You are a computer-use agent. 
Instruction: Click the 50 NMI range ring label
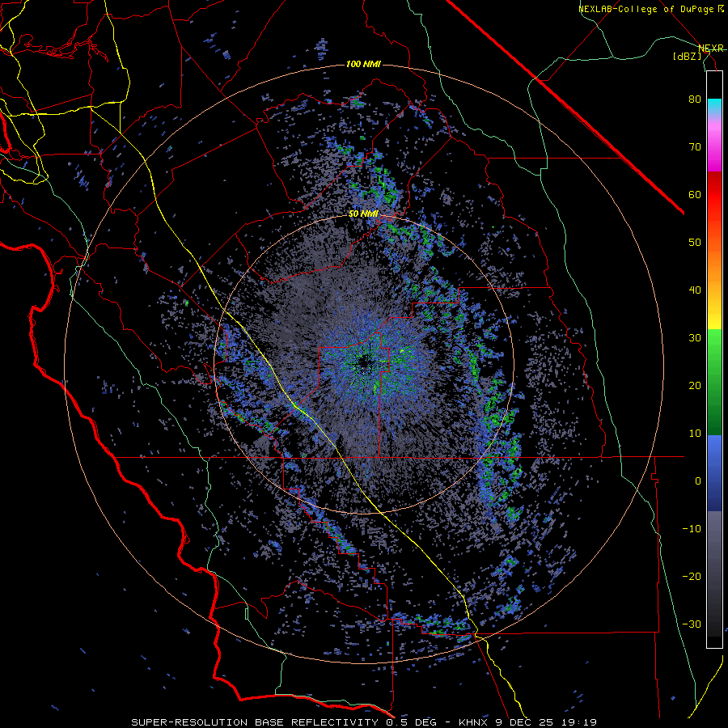point(363,214)
